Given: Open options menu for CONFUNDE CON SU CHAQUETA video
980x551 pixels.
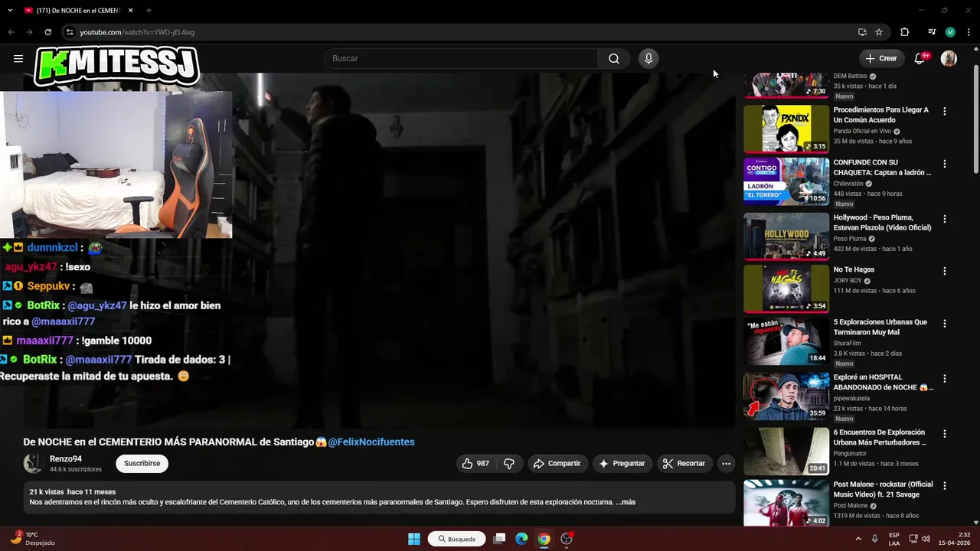Looking at the screenshot, I should coord(944,164).
